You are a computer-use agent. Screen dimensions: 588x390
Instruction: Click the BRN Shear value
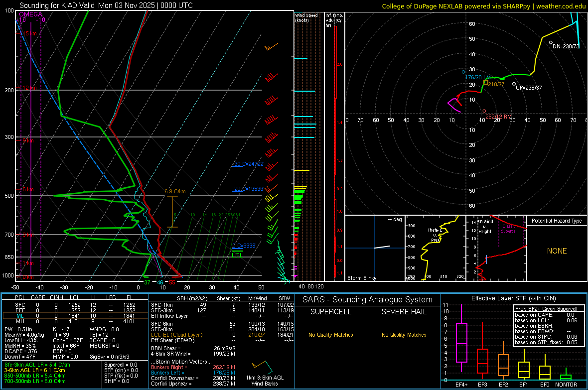(x=225, y=348)
